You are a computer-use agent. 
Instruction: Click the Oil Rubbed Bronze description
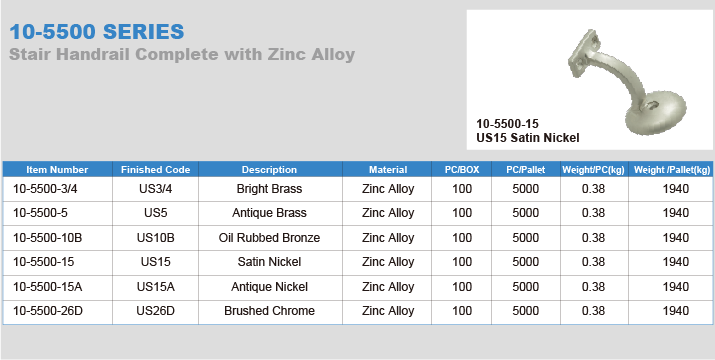point(269,238)
